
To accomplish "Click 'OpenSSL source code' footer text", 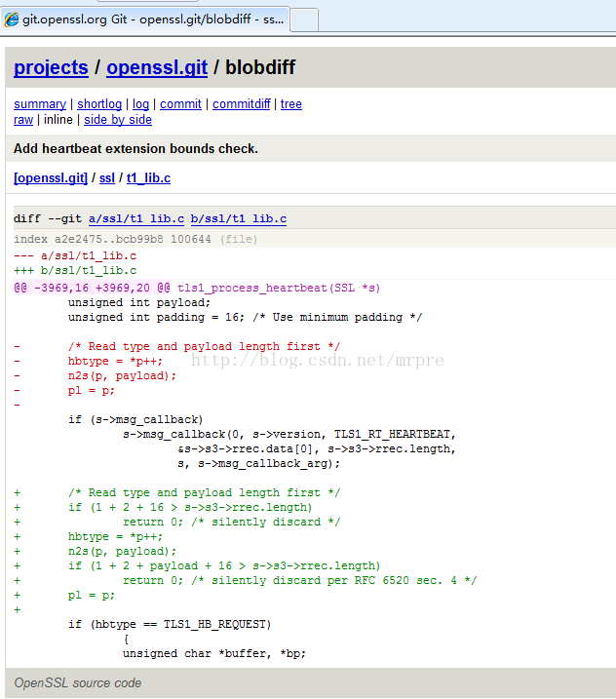I will [x=78, y=683].
